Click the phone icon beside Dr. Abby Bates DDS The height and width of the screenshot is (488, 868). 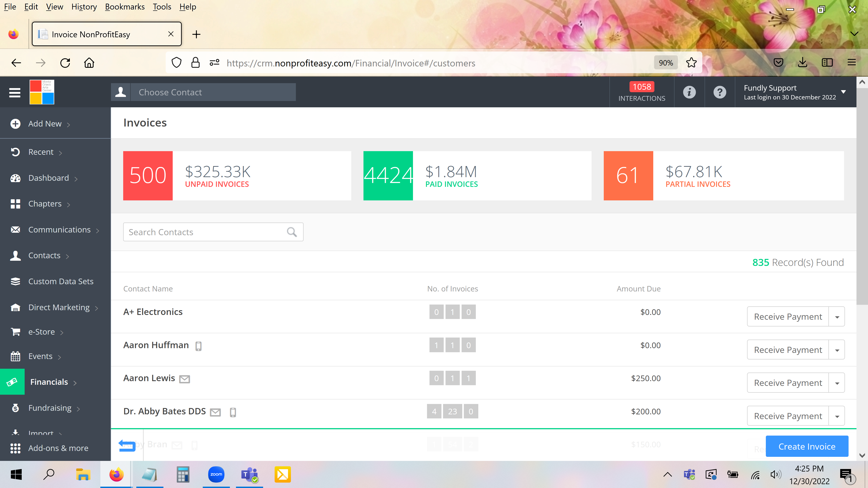click(233, 412)
